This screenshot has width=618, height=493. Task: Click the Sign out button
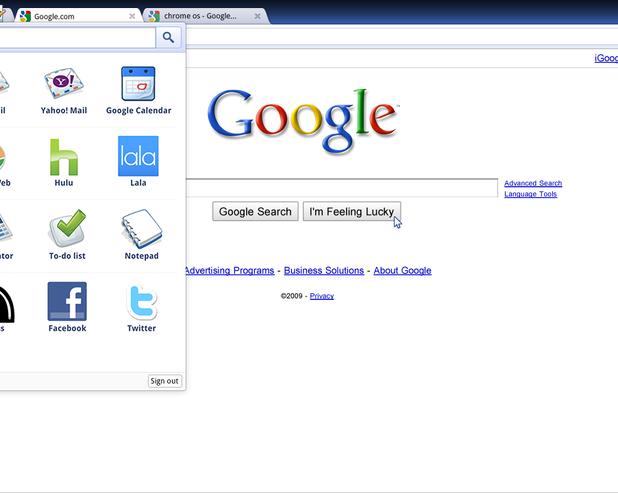164,381
